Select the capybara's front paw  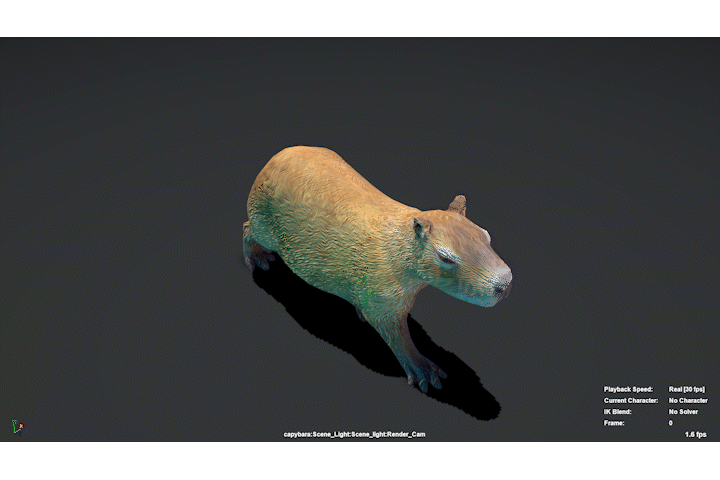425,375
